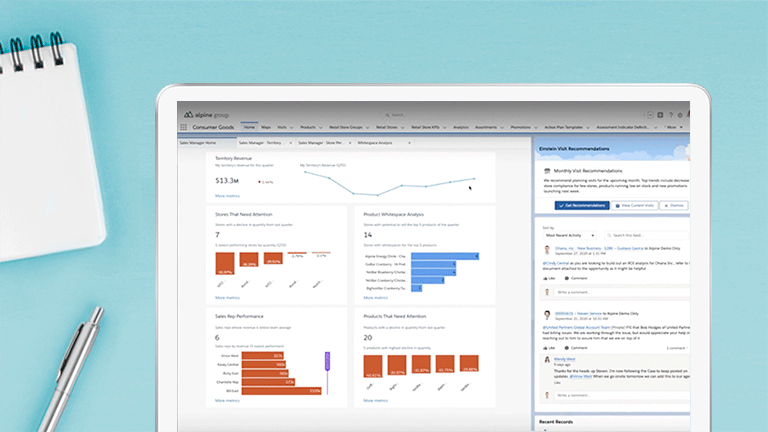The image size is (768, 432).
Task: Dismiss the Monthly Visit Recommendations card
Action: tap(673, 206)
